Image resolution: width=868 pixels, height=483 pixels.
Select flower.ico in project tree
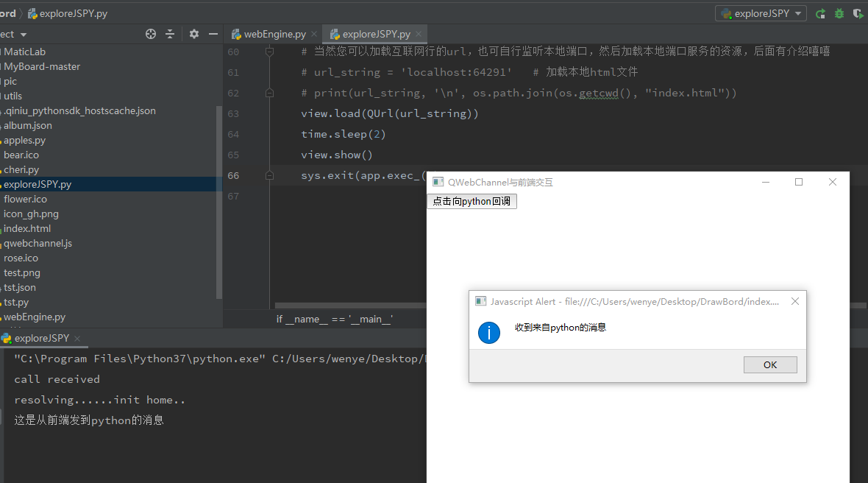click(x=26, y=199)
